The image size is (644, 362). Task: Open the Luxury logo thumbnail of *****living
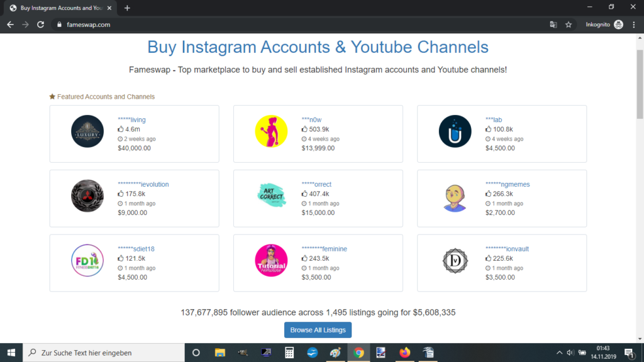pyautogui.click(x=87, y=131)
